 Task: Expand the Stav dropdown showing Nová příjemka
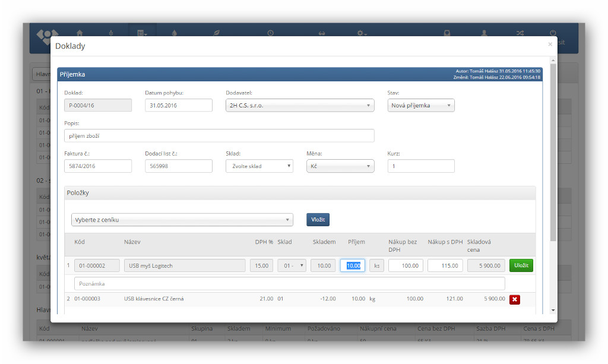coord(421,105)
